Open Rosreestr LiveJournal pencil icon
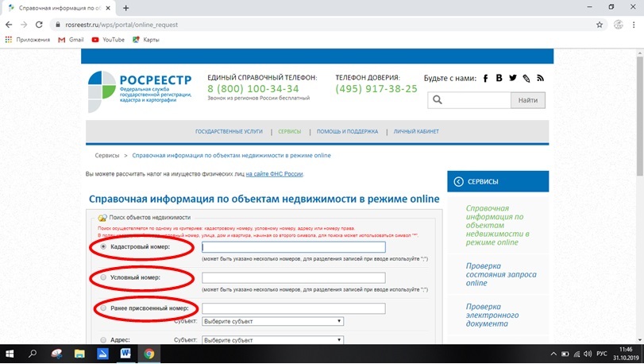The width and height of the screenshot is (644, 364). click(x=526, y=78)
